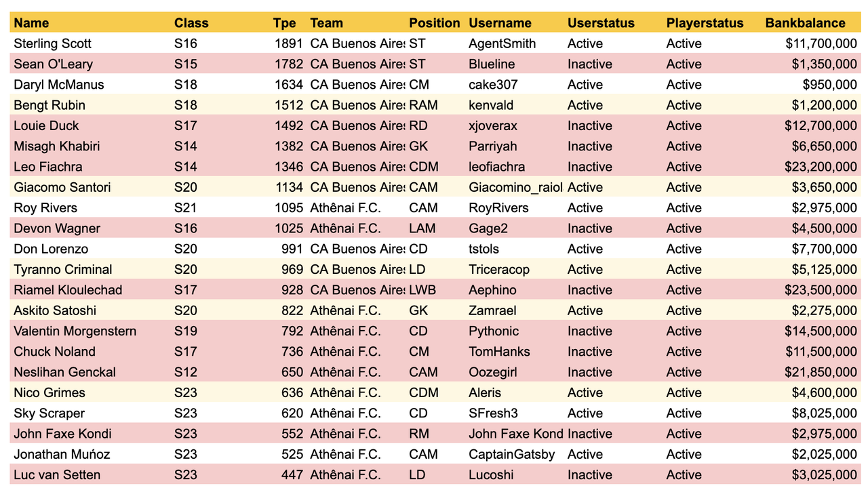Screen dimensions: 868x490
Task: Select the Sterling Scott name cell
Action: pos(90,43)
